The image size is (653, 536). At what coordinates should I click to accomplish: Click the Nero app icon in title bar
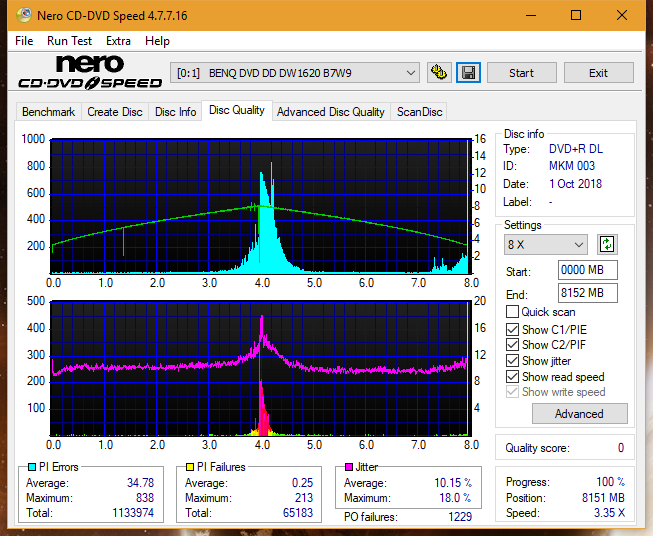click(x=24, y=15)
